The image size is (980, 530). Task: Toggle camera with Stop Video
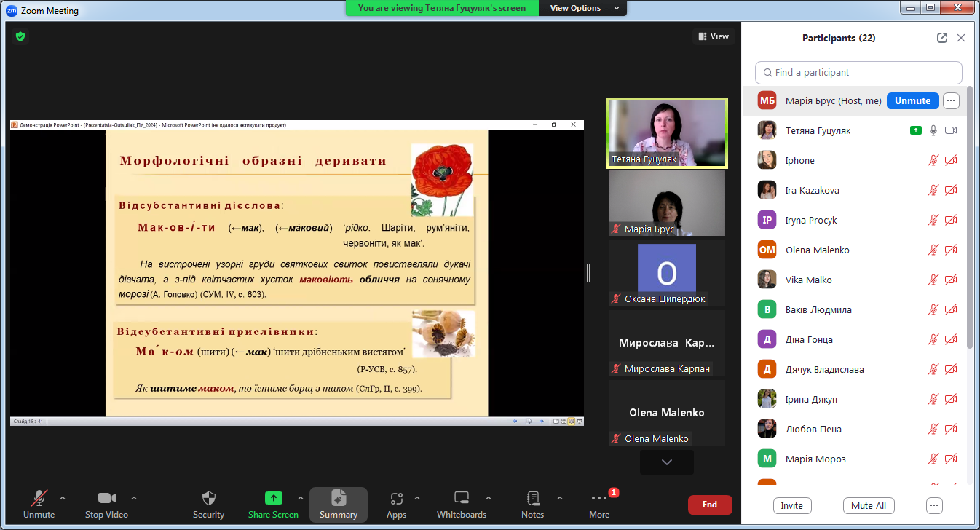106,499
